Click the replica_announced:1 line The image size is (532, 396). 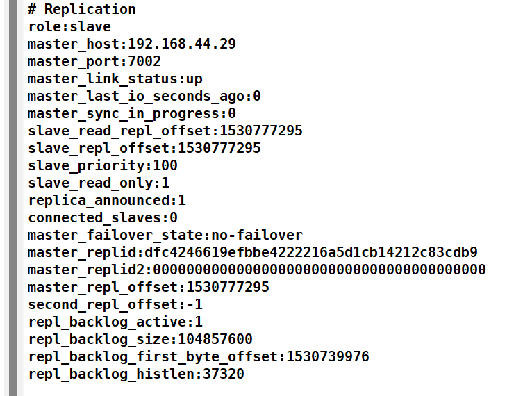tap(107, 201)
